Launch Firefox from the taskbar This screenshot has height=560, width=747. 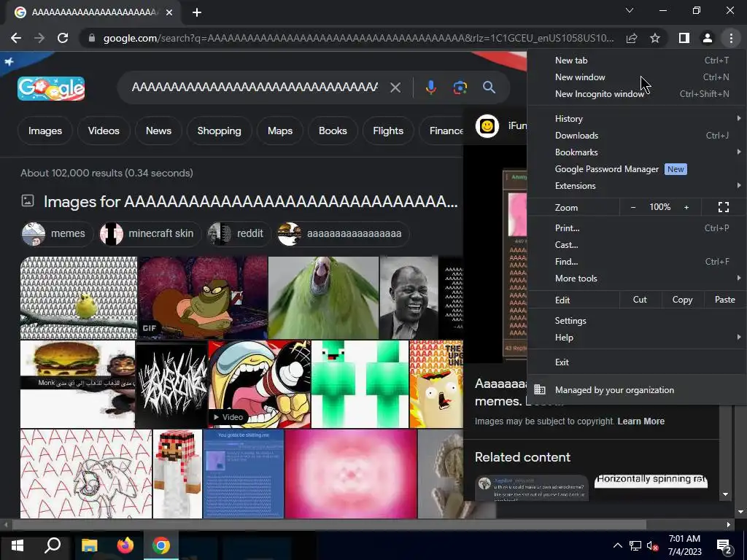pyautogui.click(x=125, y=545)
